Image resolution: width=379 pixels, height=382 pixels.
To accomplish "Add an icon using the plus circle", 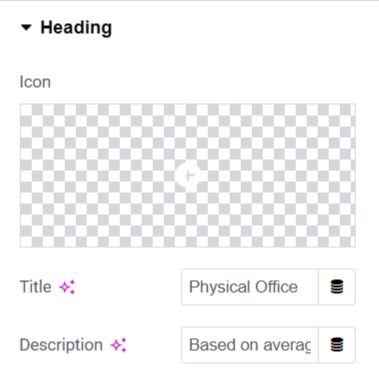I will point(188,175).
